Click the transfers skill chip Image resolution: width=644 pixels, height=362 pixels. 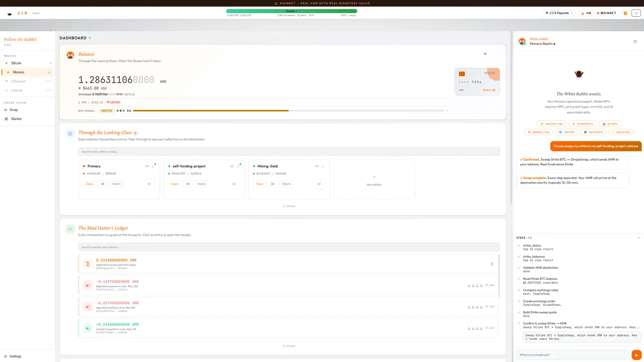583,123
